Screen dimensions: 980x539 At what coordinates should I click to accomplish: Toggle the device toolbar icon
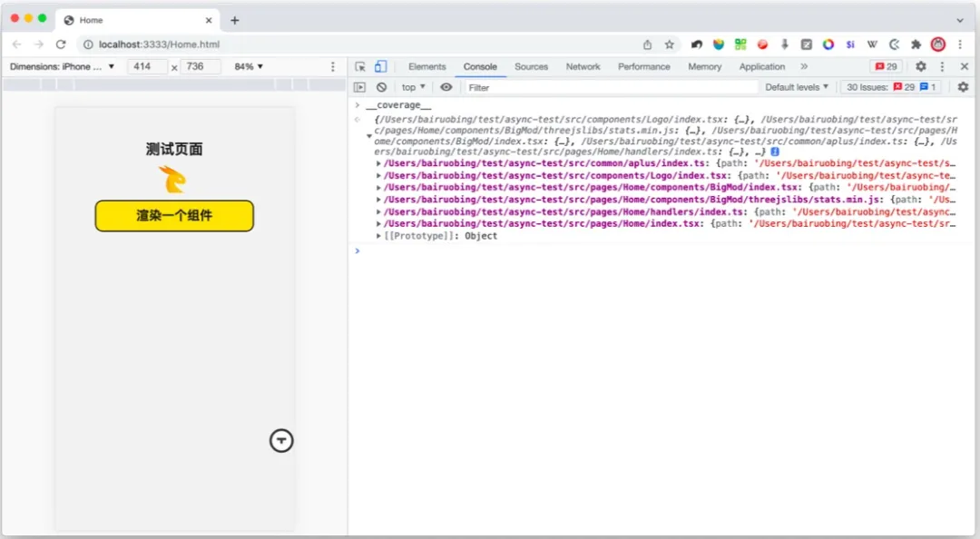pos(380,67)
